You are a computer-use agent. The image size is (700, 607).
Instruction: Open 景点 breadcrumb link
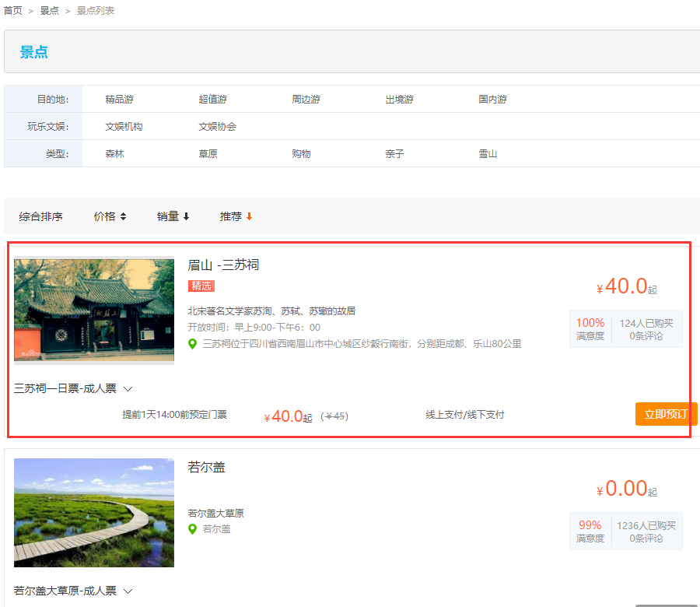tap(49, 11)
